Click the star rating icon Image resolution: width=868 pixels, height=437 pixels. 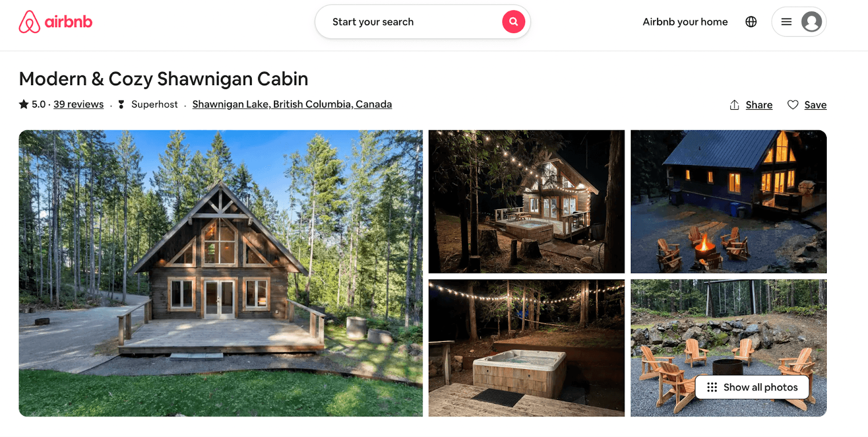24,104
